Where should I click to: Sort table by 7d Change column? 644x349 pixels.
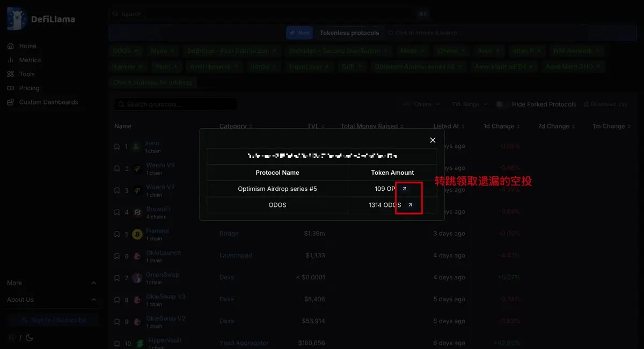[x=557, y=127]
